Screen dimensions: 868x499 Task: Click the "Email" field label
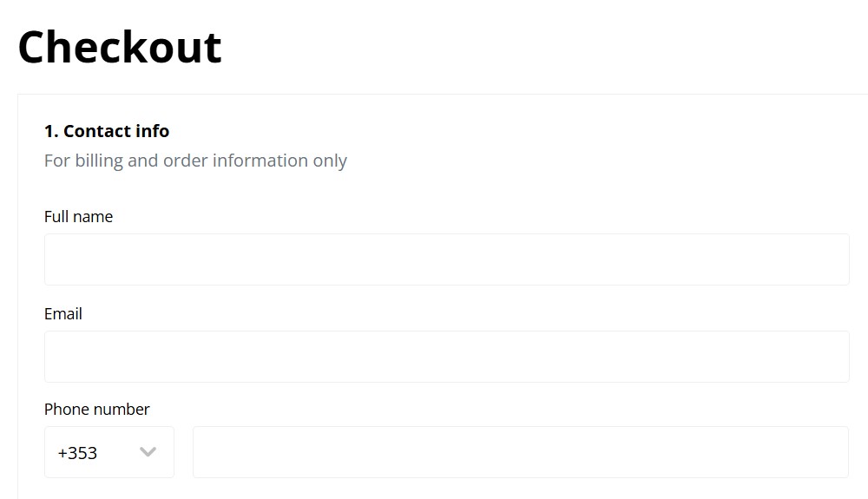point(63,314)
